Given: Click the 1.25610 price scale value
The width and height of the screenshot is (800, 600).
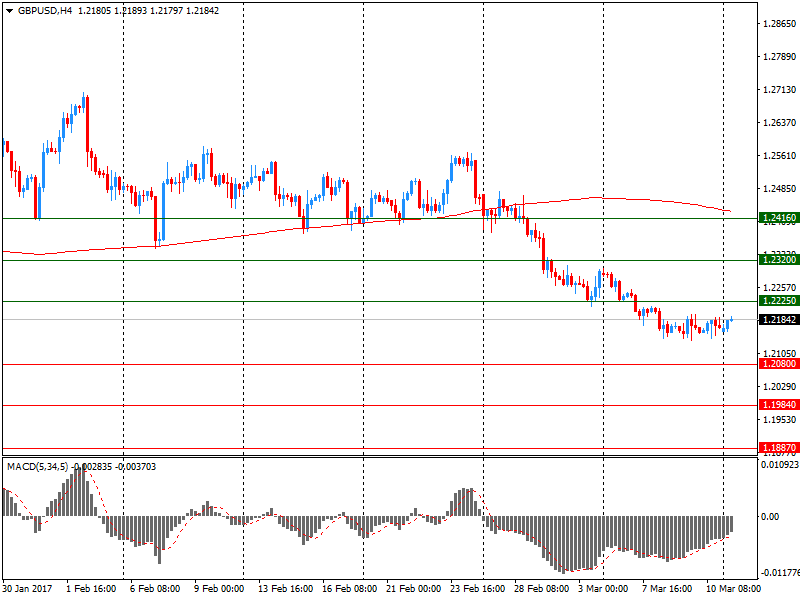Looking at the screenshot, I should (x=780, y=156).
